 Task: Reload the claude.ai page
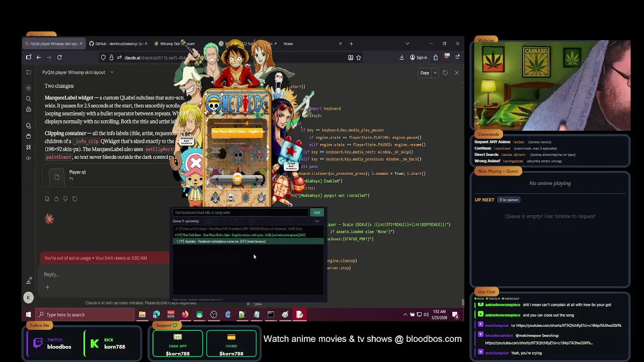tap(59, 57)
